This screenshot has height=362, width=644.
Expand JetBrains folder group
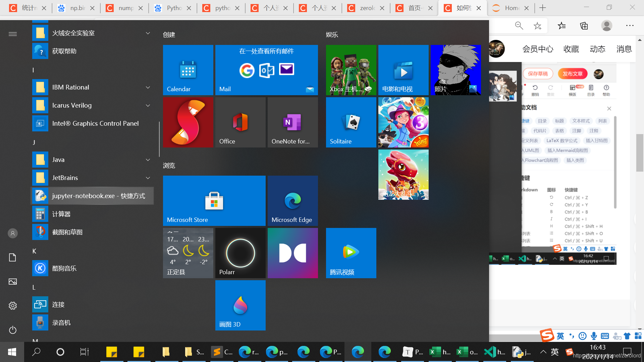pyautogui.click(x=148, y=178)
